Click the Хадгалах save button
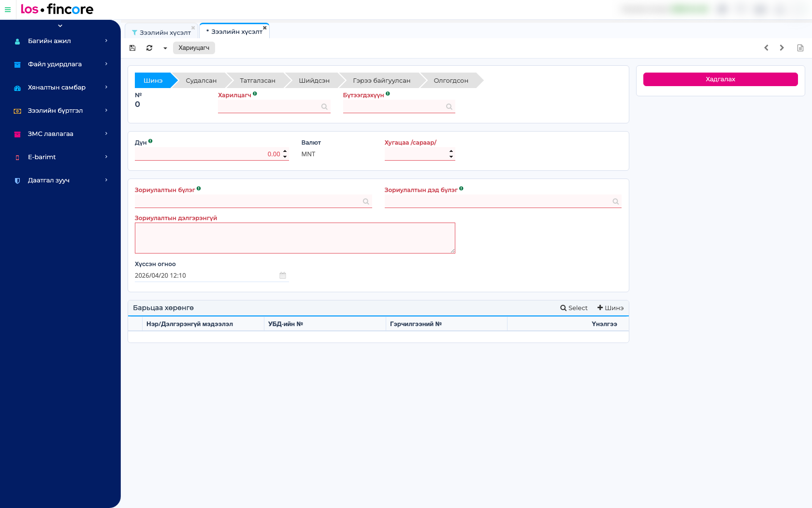Screen dimensions: 812x508 pyautogui.click(x=720, y=79)
